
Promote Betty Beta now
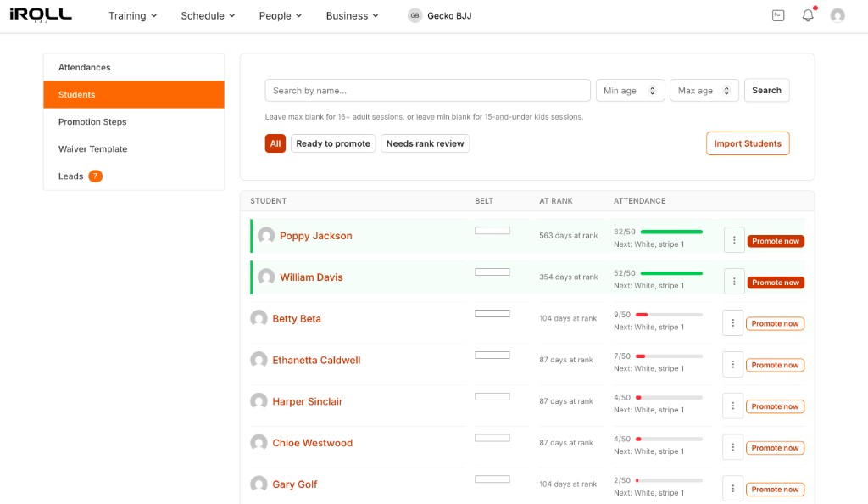pyautogui.click(x=775, y=323)
